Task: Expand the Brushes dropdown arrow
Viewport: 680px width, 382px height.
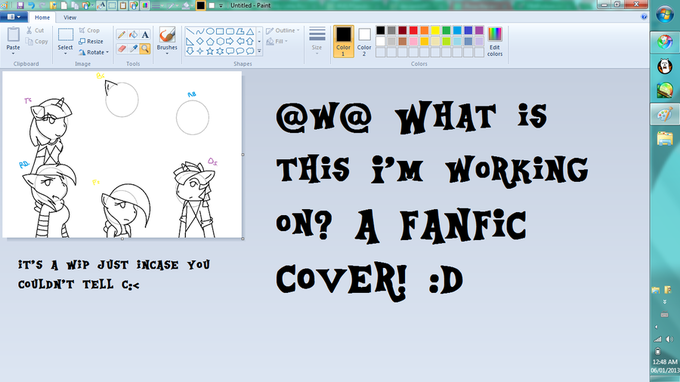Action: [167, 54]
